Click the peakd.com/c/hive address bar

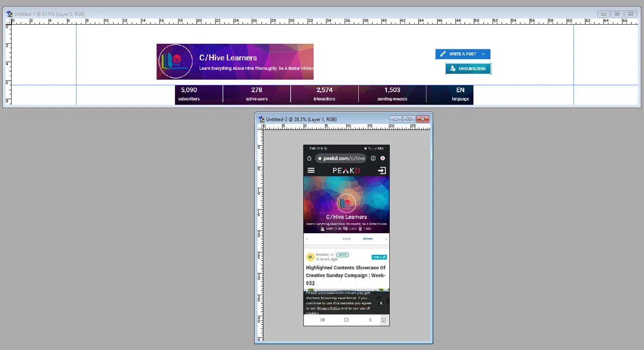click(342, 158)
